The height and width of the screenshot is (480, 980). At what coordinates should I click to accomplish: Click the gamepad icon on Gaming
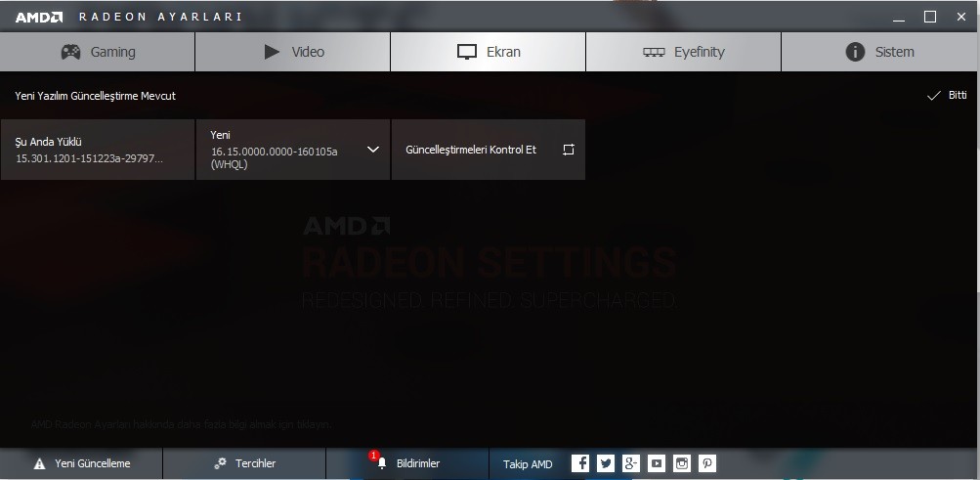[x=70, y=52]
